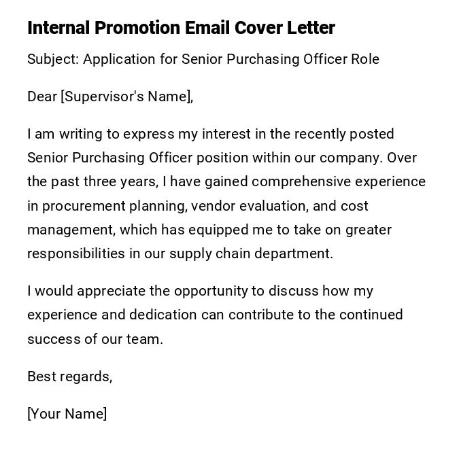Screen dimensions: 476x456
Task: Click the Subject line text
Action: coord(203,59)
